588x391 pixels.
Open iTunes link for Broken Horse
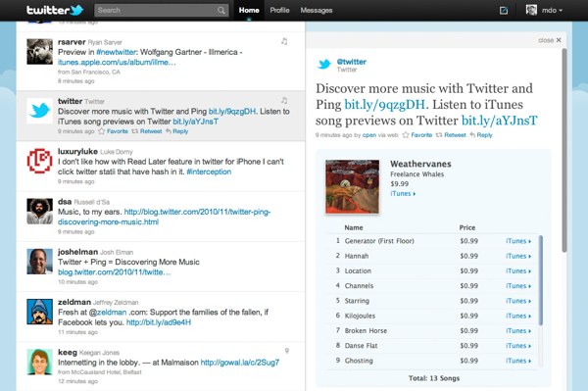pos(518,331)
